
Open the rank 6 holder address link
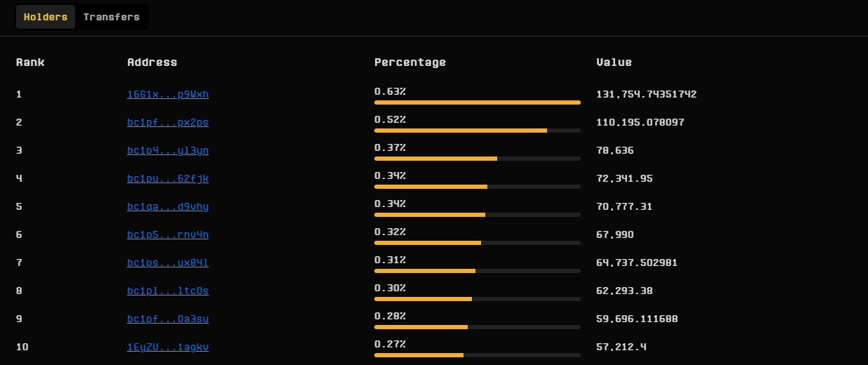168,234
